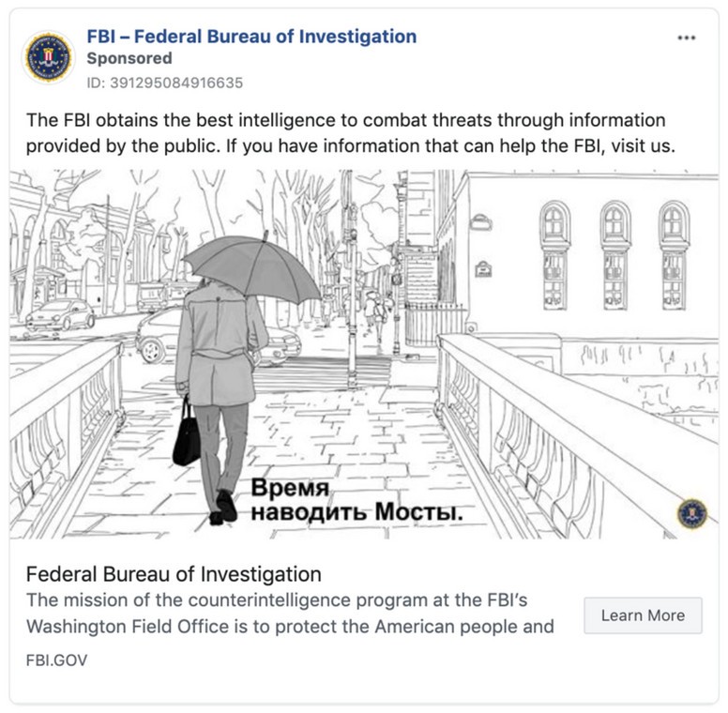Open the FBI – Federal Bureau of Investigation page name
Screen dimensions: 728x713
coord(251,37)
